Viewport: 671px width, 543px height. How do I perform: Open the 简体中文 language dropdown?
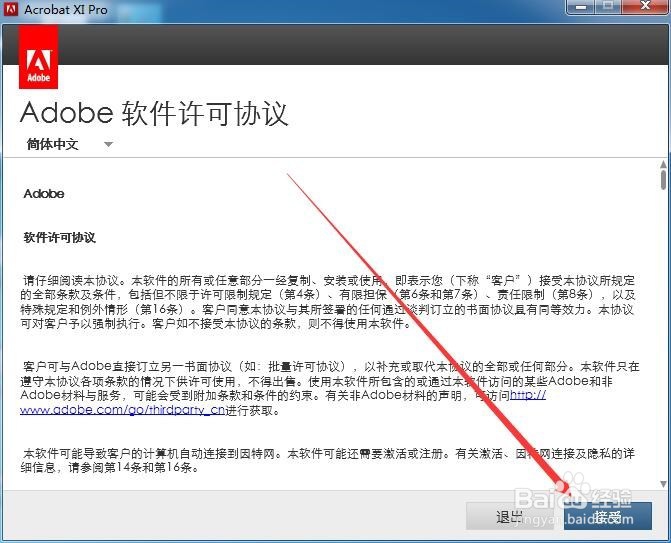tap(69, 144)
